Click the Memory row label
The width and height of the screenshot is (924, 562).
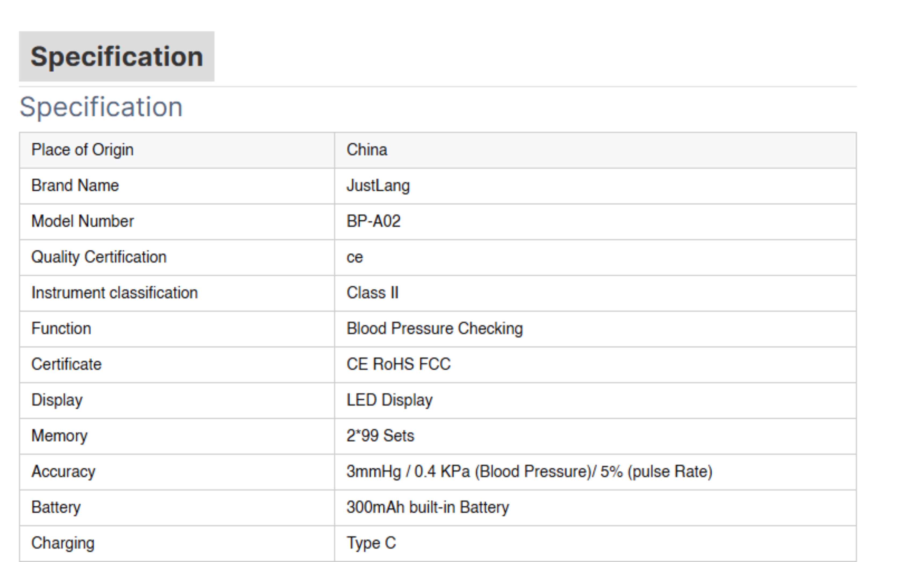[x=60, y=436]
